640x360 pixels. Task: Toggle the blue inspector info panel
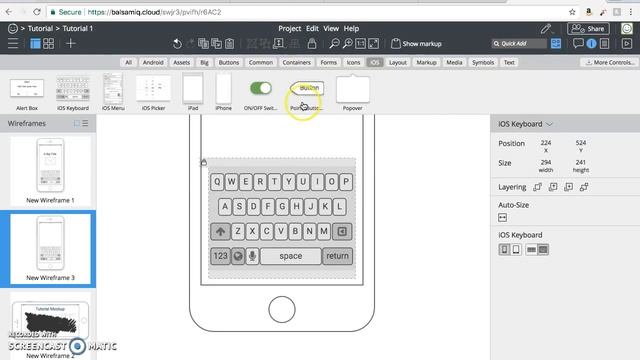[591, 44]
